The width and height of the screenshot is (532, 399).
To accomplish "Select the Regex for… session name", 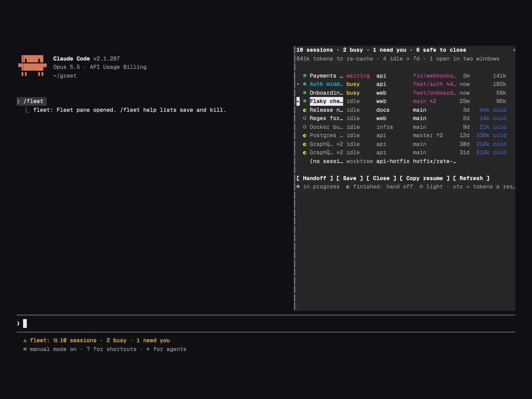I will click(x=326, y=118).
